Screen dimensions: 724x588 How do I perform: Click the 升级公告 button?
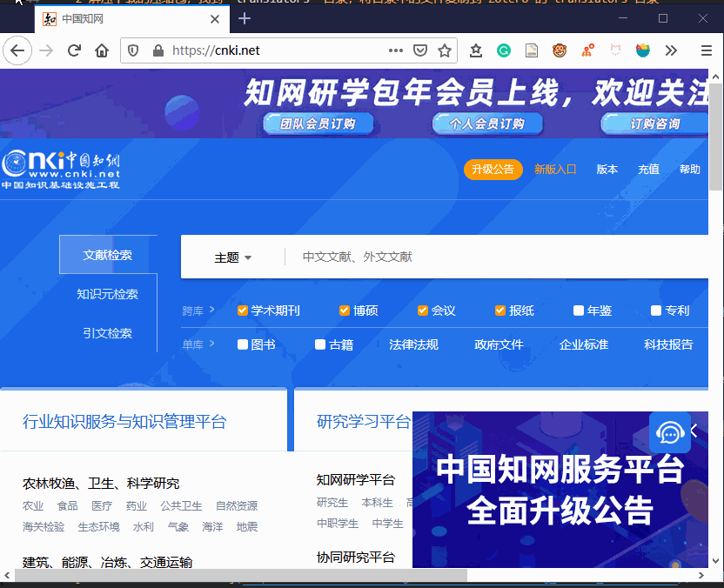click(493, 170)
